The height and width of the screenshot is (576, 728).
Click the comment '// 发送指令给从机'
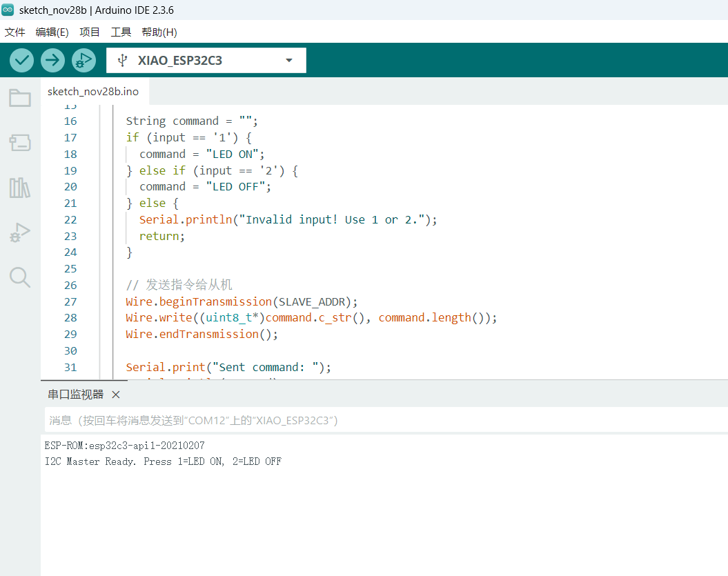point(179,285)
